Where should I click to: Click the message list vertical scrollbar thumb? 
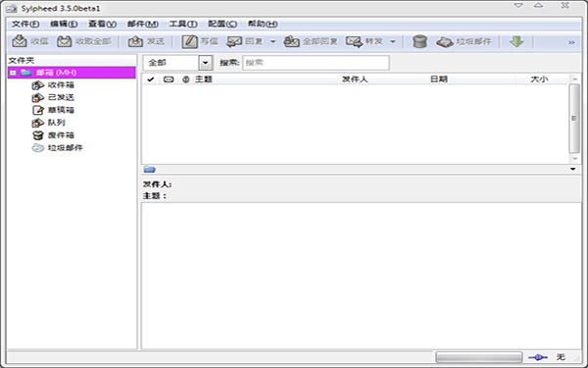[x=574, y=119]
